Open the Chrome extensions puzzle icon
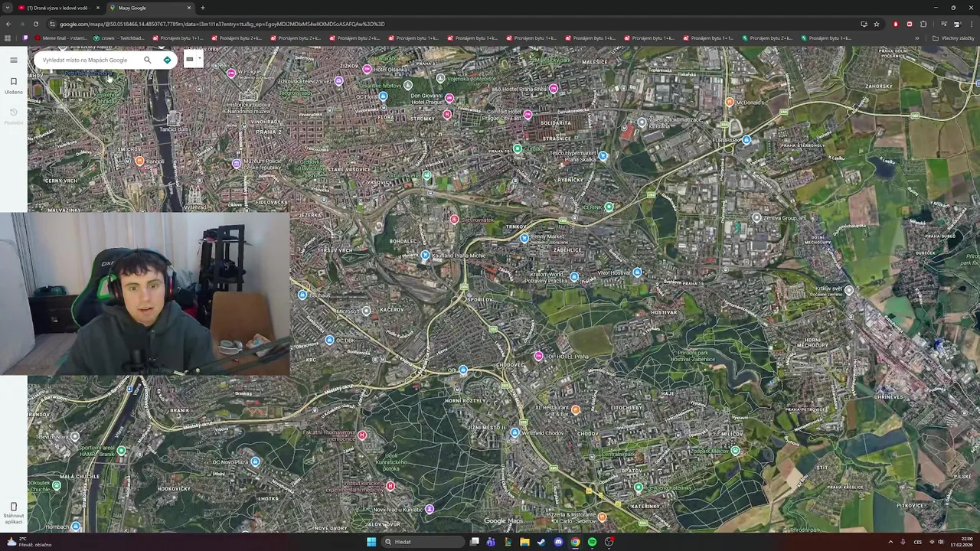 point(923,24)
